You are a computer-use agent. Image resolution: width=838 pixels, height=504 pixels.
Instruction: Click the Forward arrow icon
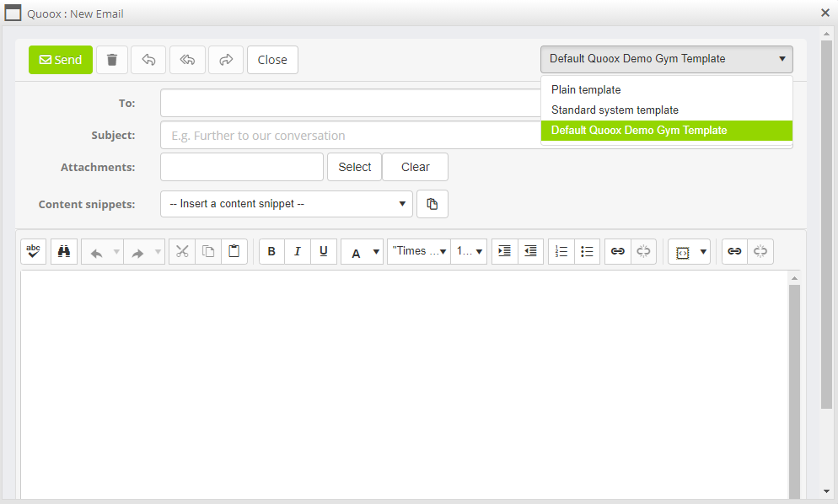[226, 60]
